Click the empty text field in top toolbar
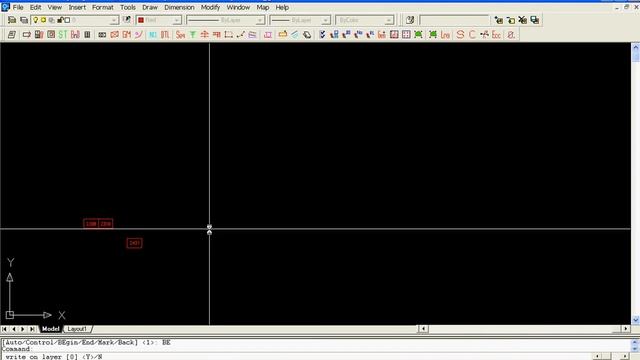This screenshot has width=640, height=360. coord(454,20)
